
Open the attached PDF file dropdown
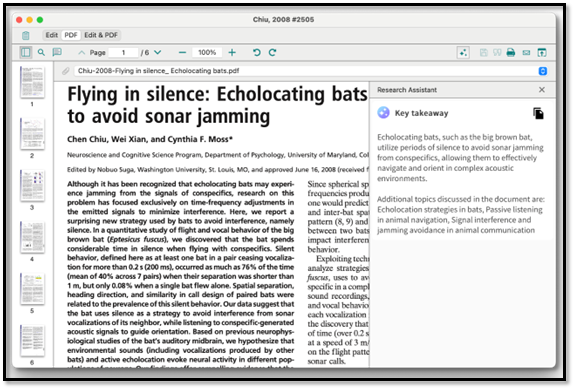click(x=543, y=71)
